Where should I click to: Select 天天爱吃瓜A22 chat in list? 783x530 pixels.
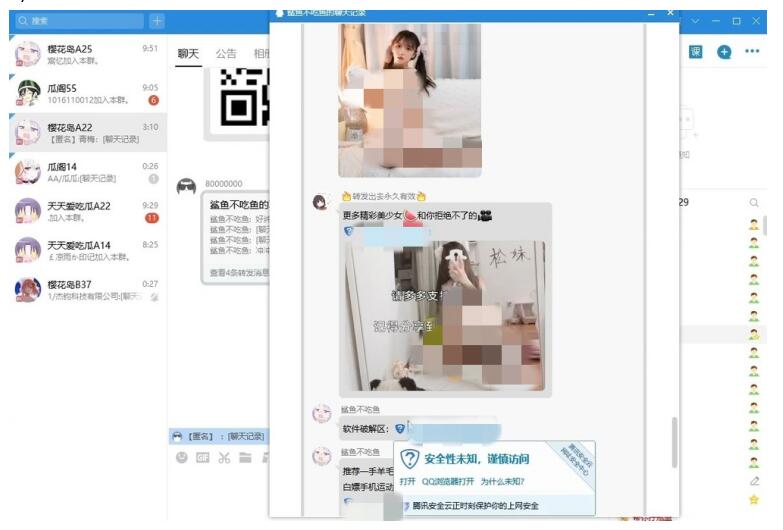point(80,211)
